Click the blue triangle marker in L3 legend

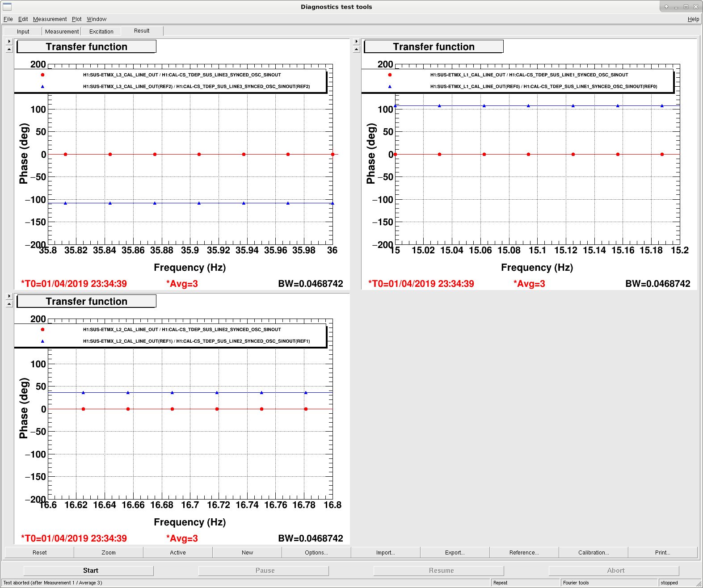[x=42, y=87]
